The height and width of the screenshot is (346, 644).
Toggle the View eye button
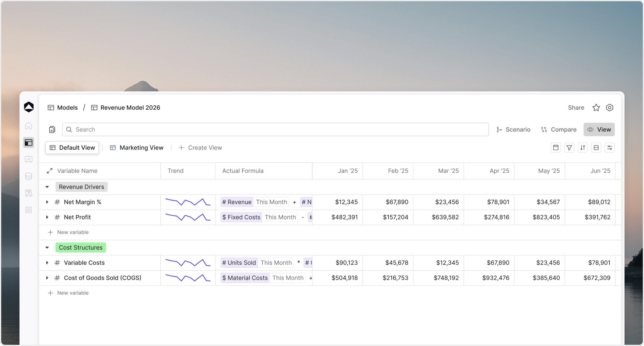coord(599,129)
